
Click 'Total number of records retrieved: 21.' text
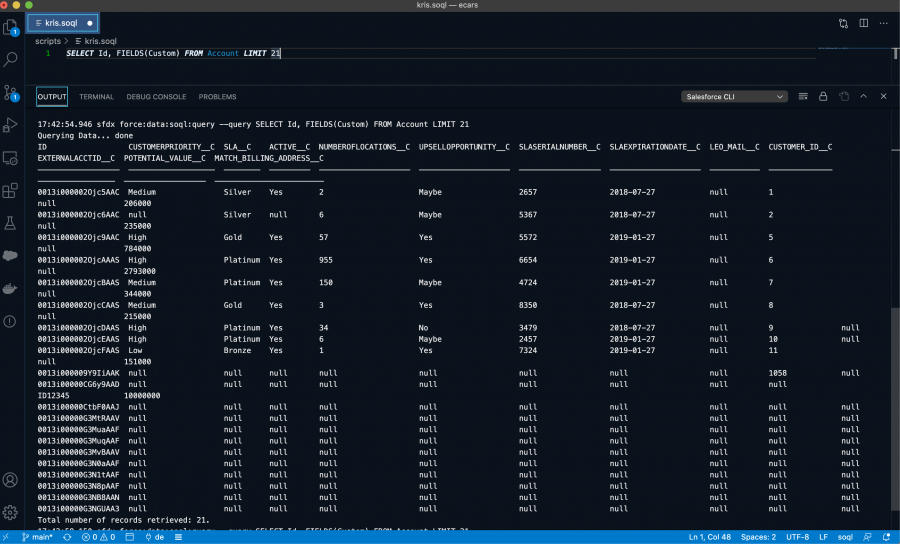tap(123, 520)
